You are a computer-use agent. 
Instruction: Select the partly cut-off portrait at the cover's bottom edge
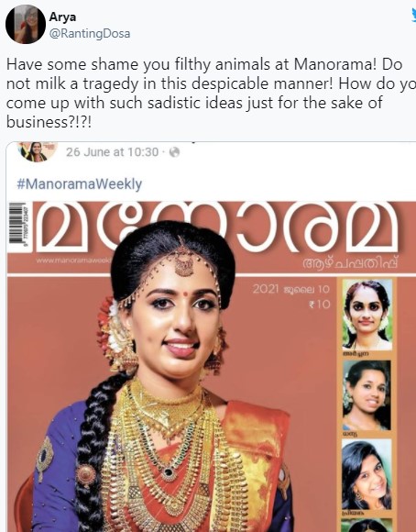click(367, 525)
